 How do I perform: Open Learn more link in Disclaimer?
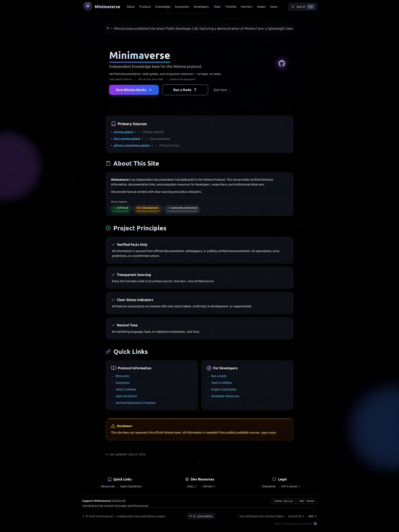[x=268, y=432]
